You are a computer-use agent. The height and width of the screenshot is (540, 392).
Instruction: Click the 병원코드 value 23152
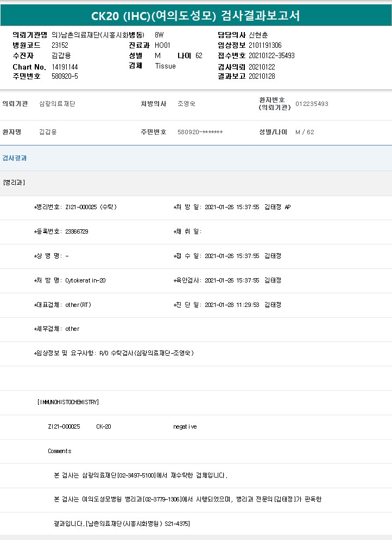(60, 45)
